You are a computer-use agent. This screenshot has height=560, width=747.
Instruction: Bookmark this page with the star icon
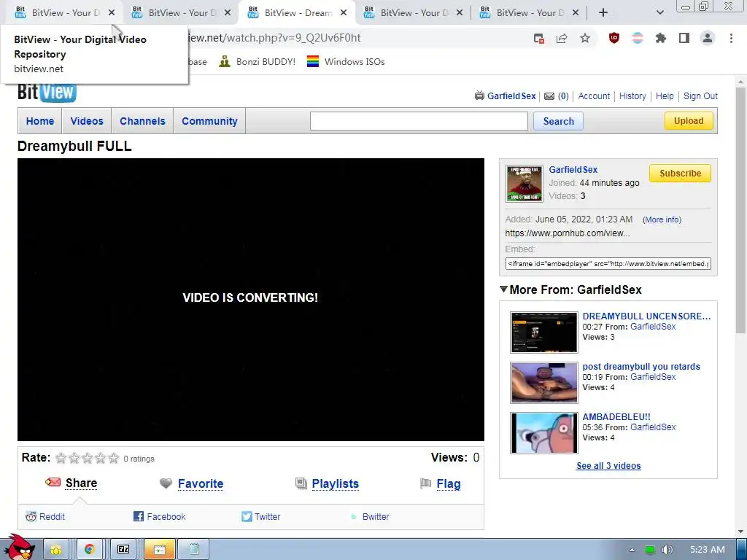coord(585,38)
